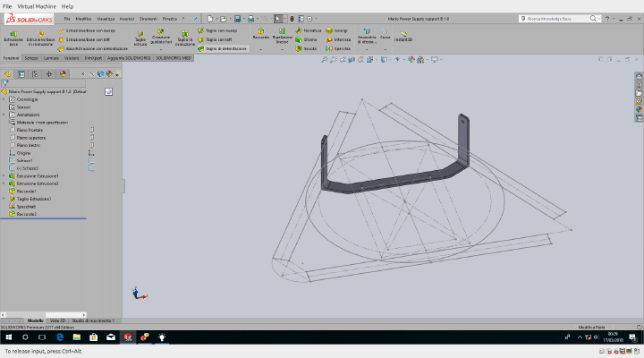This screenshot has height=358, width=644.
Task: Select the Avvolgi wrap tool
Action: (337, 30)
